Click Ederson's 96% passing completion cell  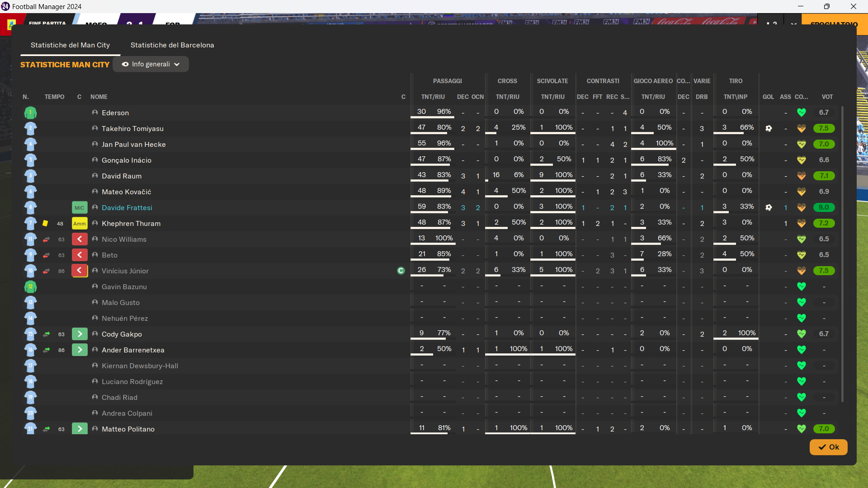pyautogui.click(x=444, y=112)
